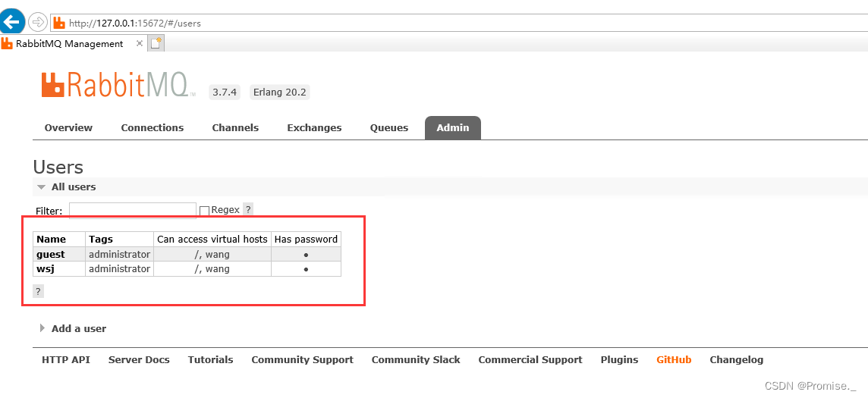
Task: Open the Plugins link
Action: point(619,360)
